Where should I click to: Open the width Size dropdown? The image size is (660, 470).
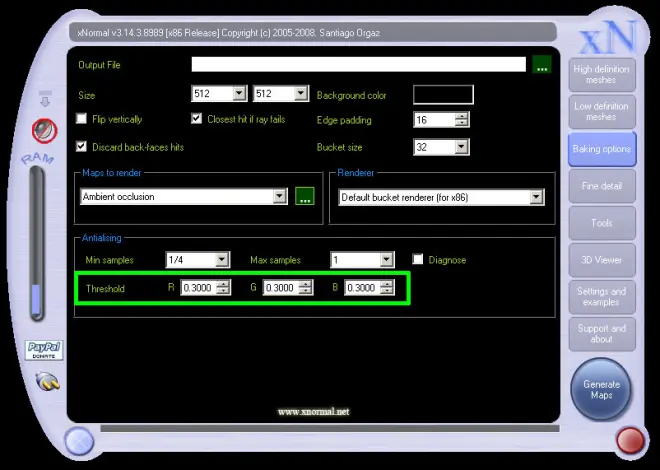(239, 93)
